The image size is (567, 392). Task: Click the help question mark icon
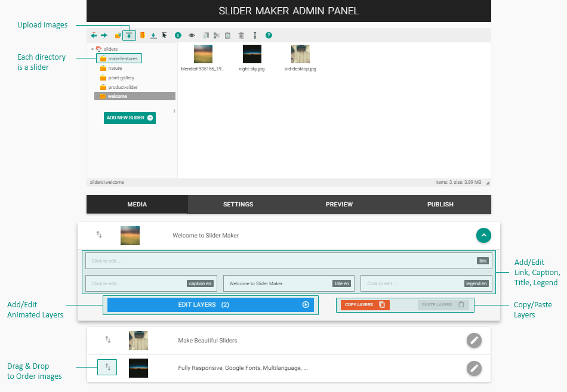(x=269, y=35)
